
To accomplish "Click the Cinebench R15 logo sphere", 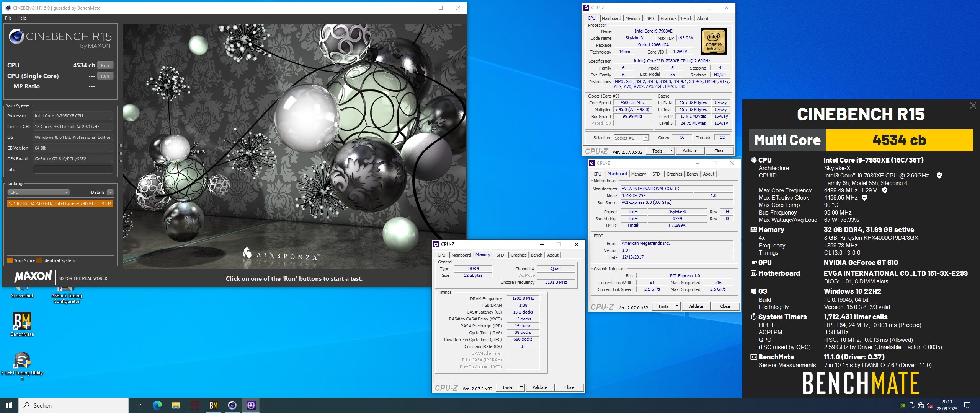I will pos(16,37).
